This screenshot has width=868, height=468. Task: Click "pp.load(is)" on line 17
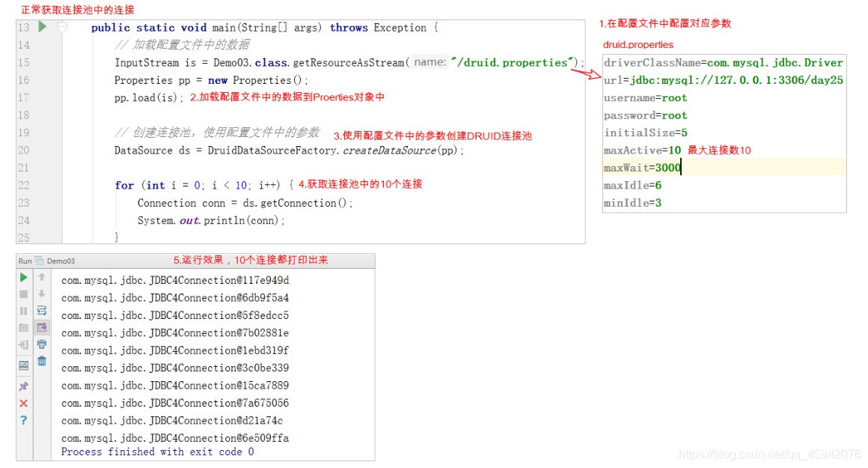click(146, 98)
